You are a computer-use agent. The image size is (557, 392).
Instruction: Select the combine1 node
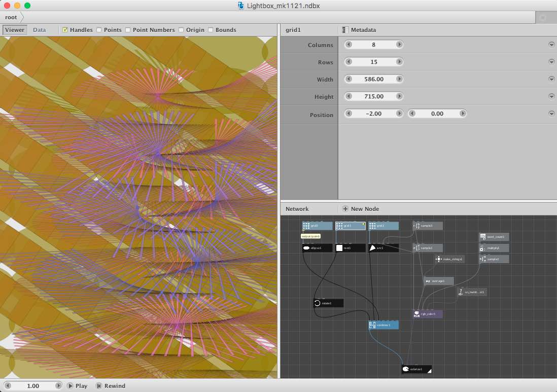pos(384,325)
